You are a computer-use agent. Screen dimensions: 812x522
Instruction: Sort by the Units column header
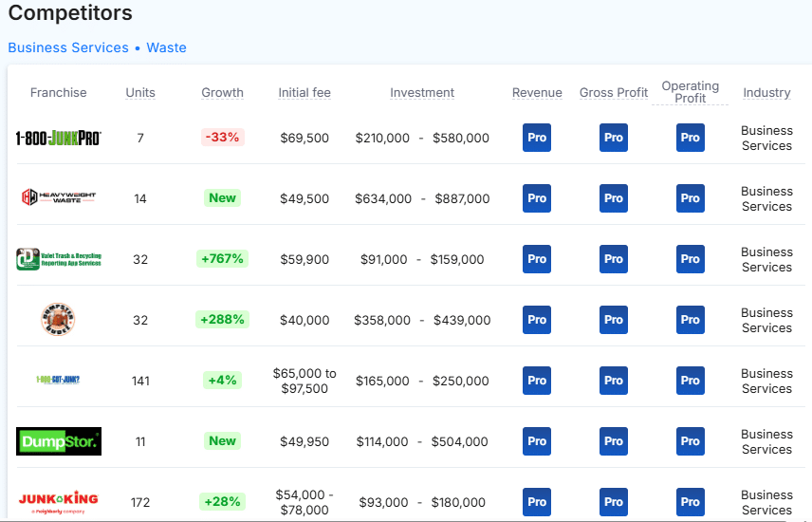coord(140,92)
